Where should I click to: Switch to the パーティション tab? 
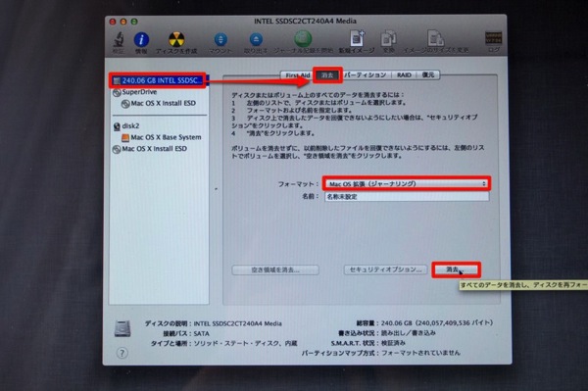[366, 75]
